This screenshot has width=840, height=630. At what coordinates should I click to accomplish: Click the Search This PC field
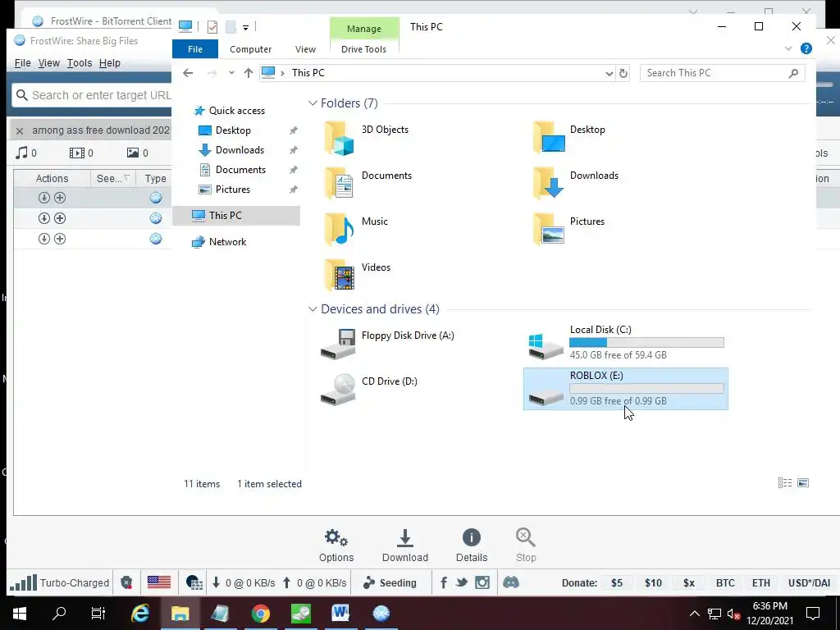(x=722, y=73)
